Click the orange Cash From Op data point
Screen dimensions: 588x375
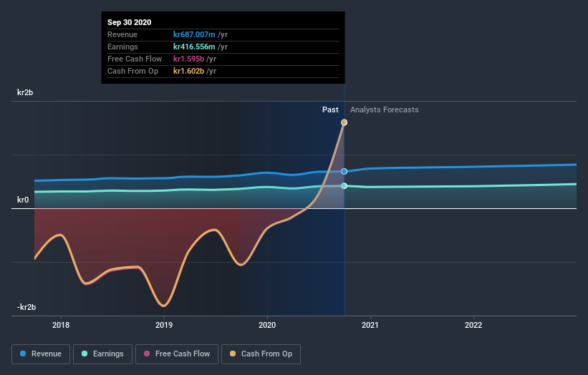pyautogui.click(x=344, y=122)
